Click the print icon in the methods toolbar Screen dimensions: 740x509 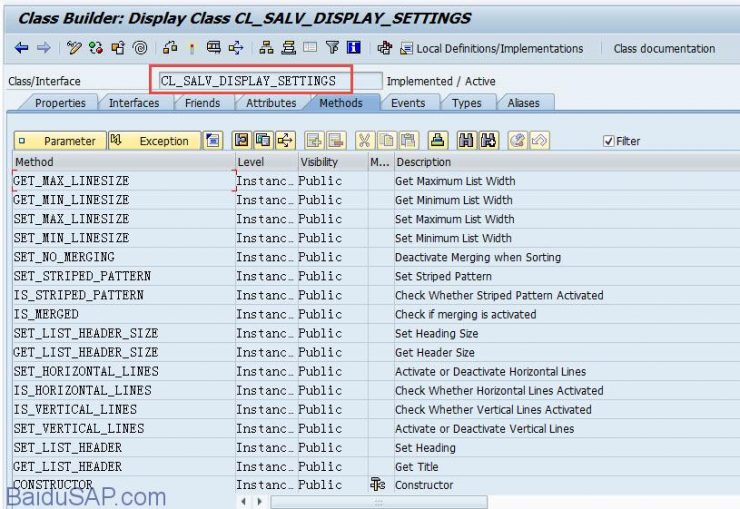437,141
